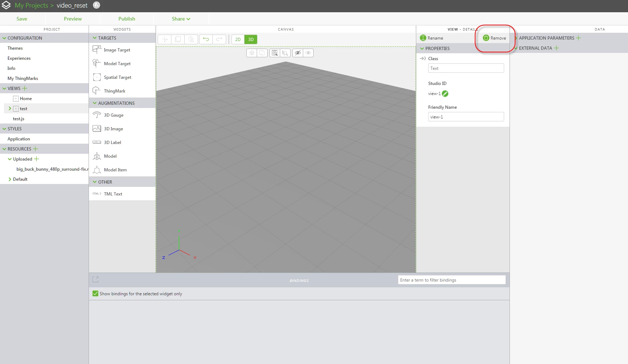Collapse the Uploaded resources folder
The height and width of the screenshot is (364, 628).
[x=10, y=159]
